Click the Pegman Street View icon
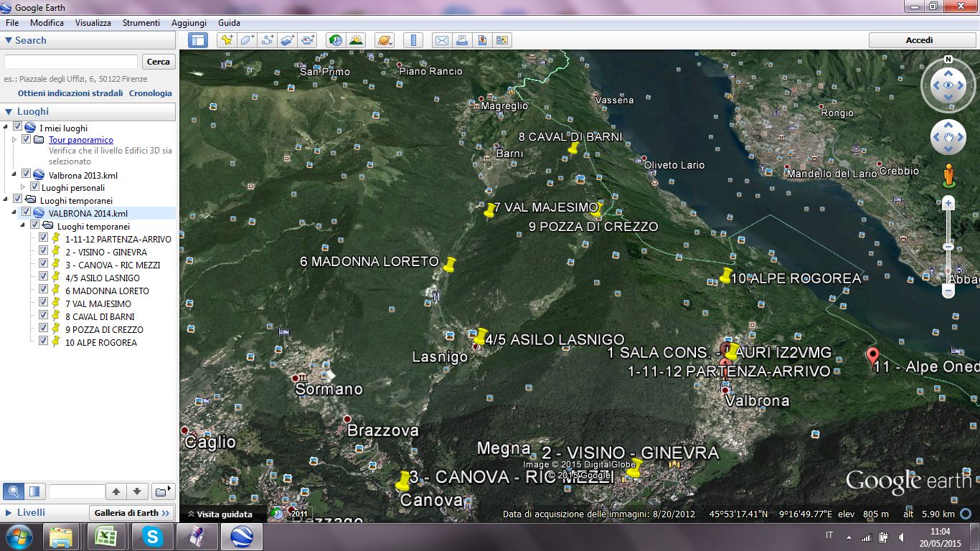The width and height of the screenshot is (980, 551). (x=948, y=175)
